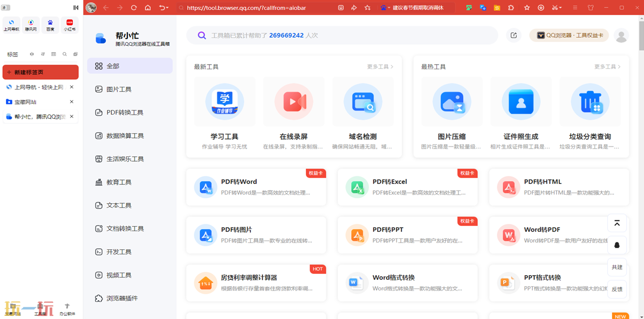Open the 百度 shortcut in sidebar
This screenshot has height=319, width=644.
click(50, 25)
